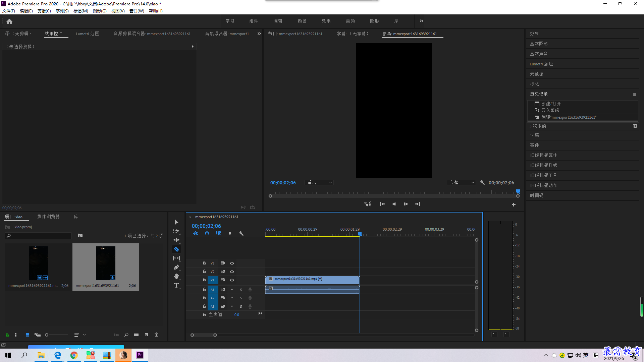Switch to the 媒体浏览器 tab
This screenshot has width=644, height=362.
(48, 217)
